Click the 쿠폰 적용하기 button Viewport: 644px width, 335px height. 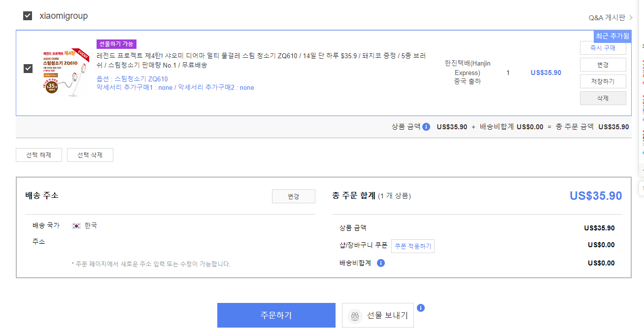pos(413,246)
